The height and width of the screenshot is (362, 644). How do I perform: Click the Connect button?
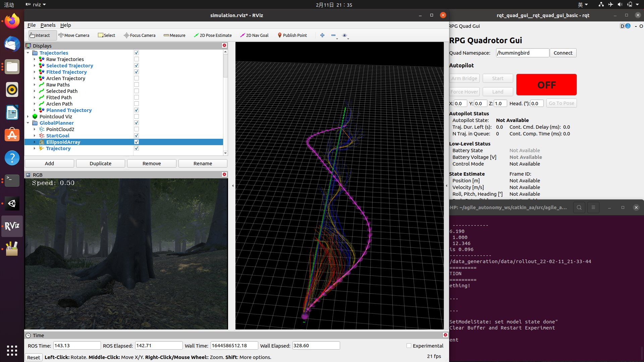pyautogui.click(x=563, y=53)
